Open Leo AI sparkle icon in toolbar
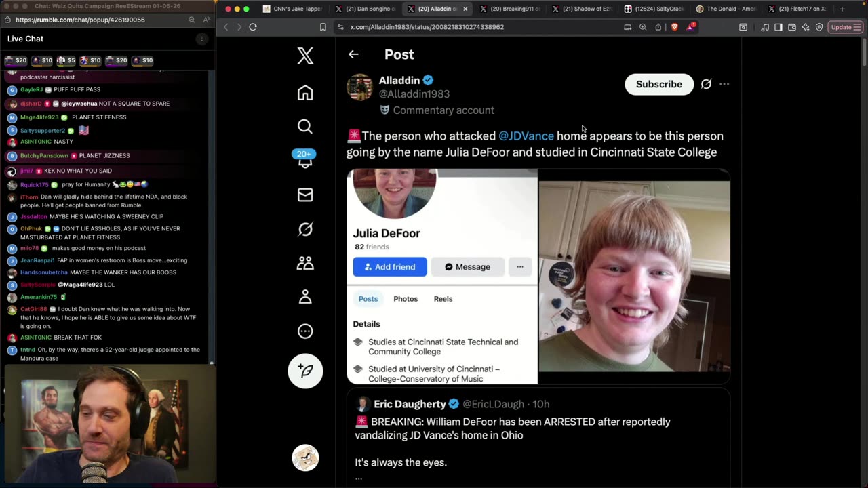 [806, 27]
